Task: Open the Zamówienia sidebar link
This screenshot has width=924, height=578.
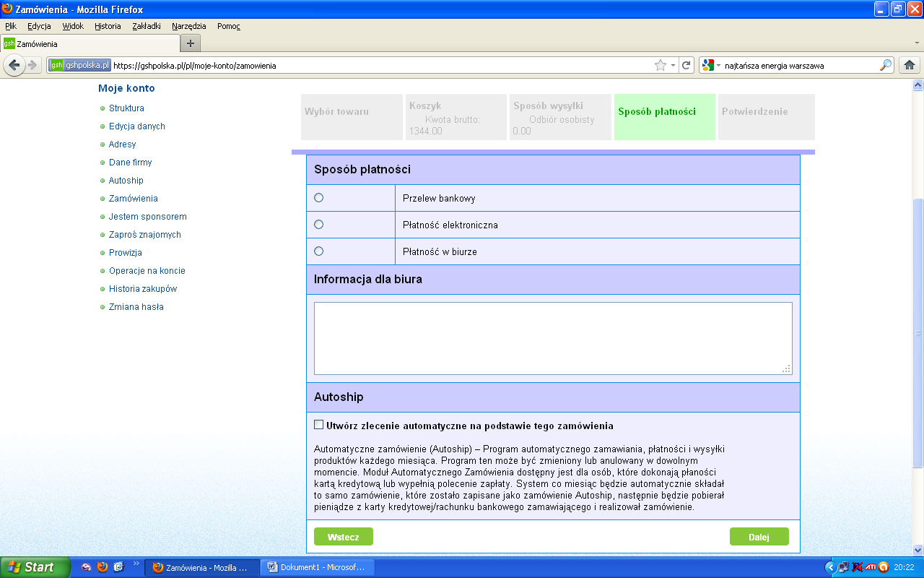Action: [134, 199]
